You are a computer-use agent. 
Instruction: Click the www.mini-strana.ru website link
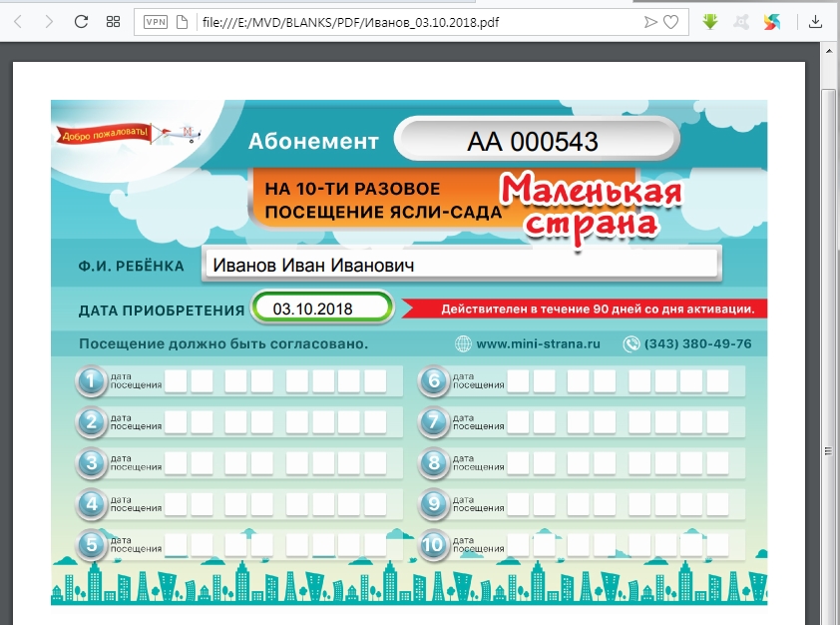(538, 344)
